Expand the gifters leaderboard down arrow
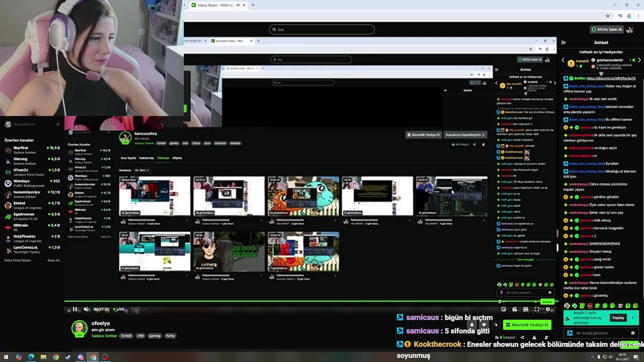 click(601, 73)
